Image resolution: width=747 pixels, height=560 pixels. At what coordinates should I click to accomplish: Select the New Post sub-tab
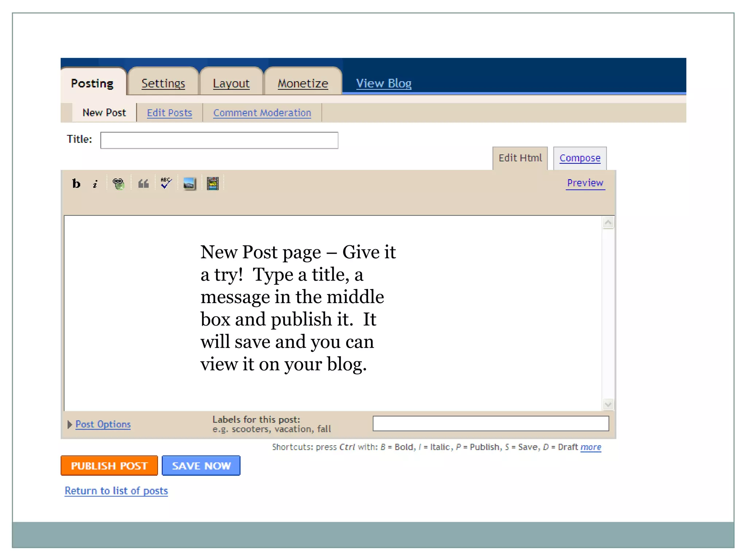(x=104, y=113)
